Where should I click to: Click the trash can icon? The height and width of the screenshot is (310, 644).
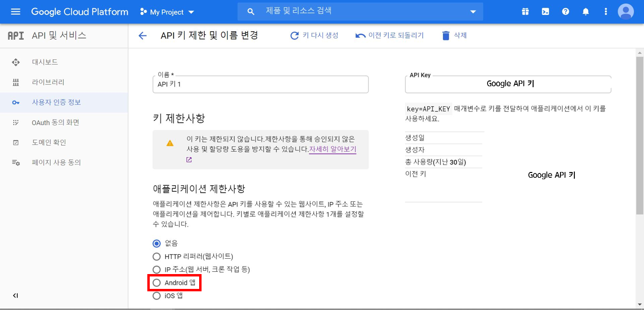(x=446, y=36)
